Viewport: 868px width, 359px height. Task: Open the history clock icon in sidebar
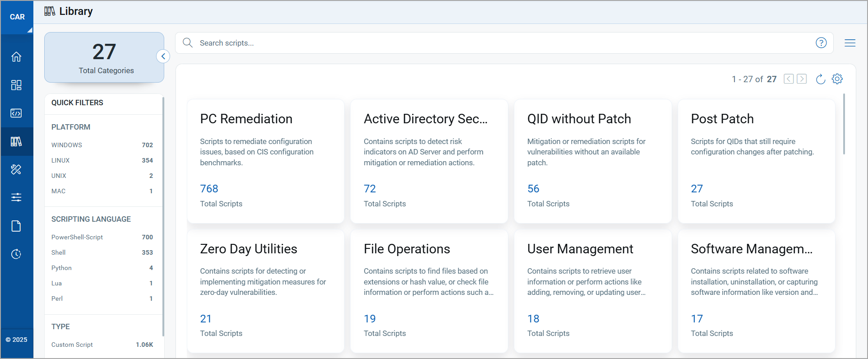[x=16, y=254]
